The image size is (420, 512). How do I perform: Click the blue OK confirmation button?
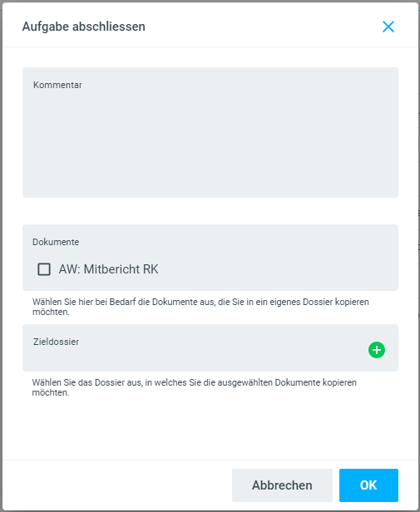368,485
